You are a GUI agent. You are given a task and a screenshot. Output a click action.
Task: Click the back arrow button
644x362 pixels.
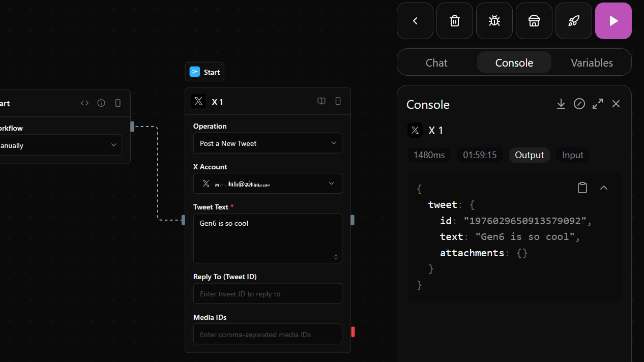tap(415, 21)
